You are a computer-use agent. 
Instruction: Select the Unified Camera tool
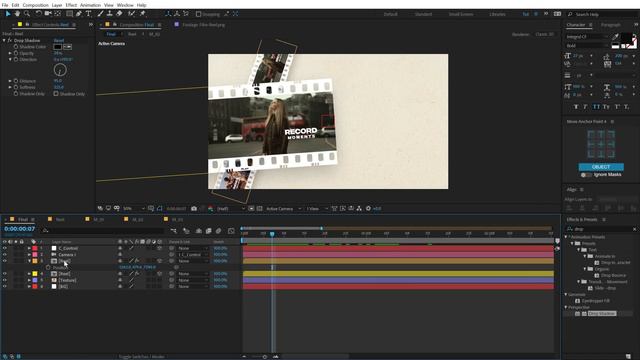tap(48, 14)
